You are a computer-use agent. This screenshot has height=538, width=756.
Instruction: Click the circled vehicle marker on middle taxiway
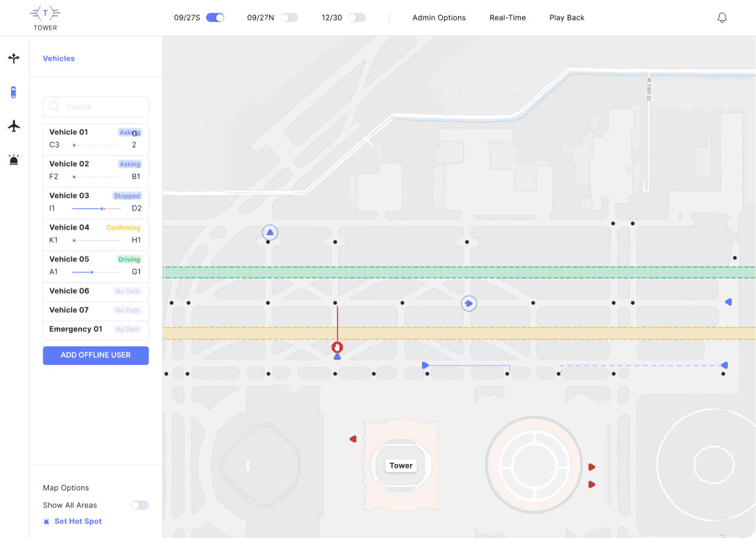[x=469, y=303]
